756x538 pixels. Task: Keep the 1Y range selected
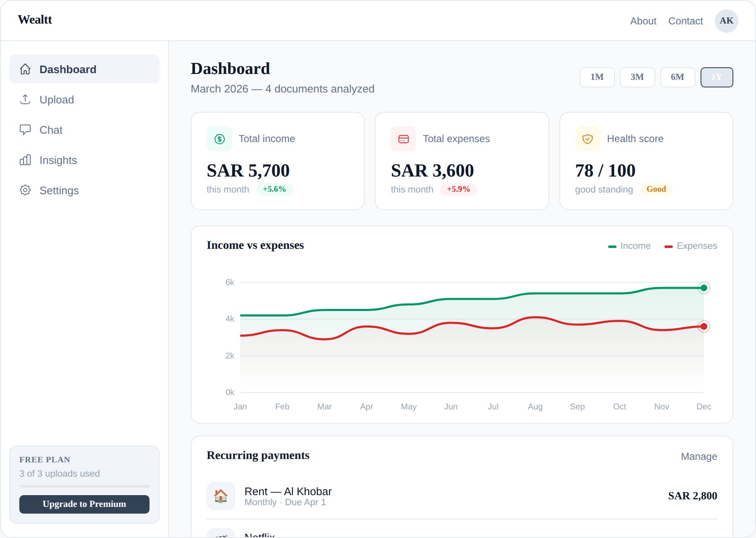[717, 77]
